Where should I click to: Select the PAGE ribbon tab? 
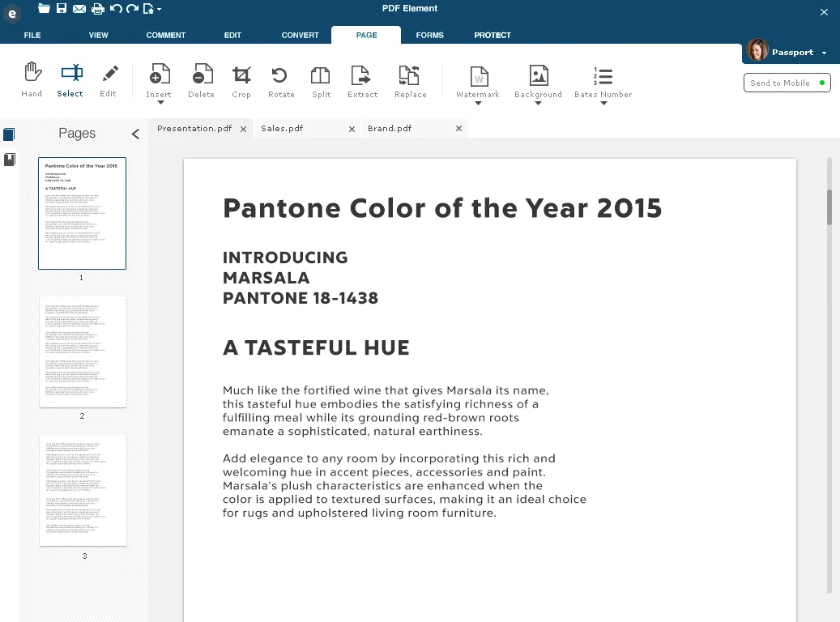[x=366, y=36]
